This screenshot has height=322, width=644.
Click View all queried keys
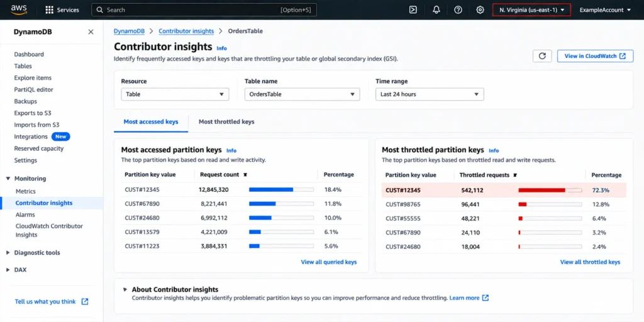tap(329, 262)
